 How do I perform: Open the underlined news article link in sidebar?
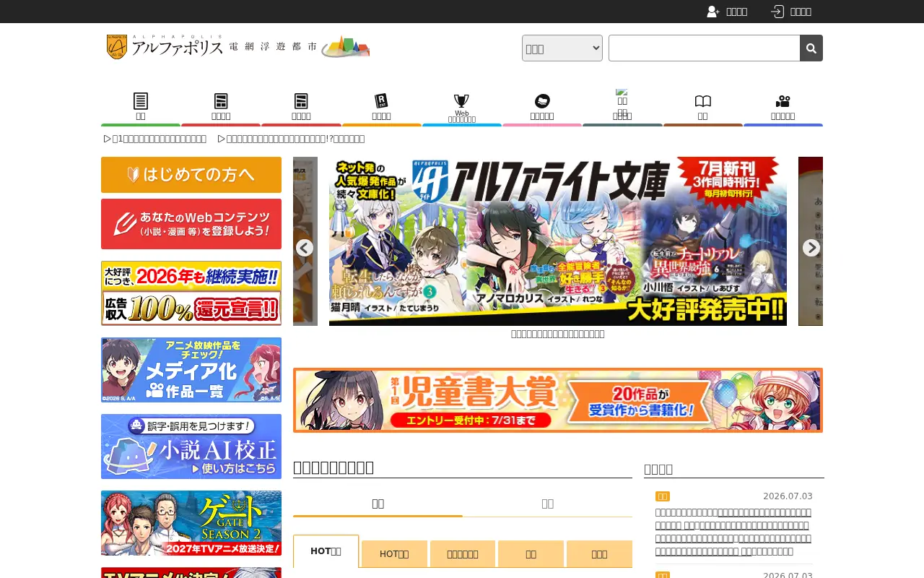tap(733, 532)
